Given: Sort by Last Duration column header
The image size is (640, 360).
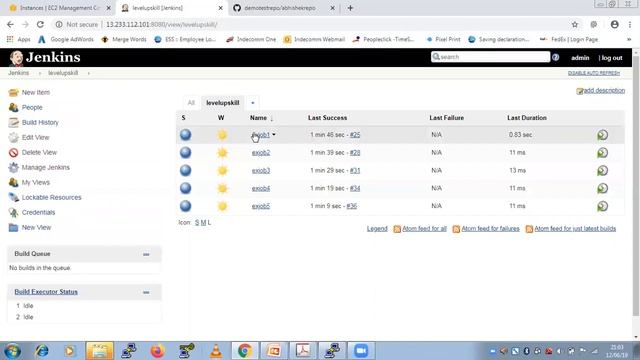Looking at the screenshot, I should point(527,118).
